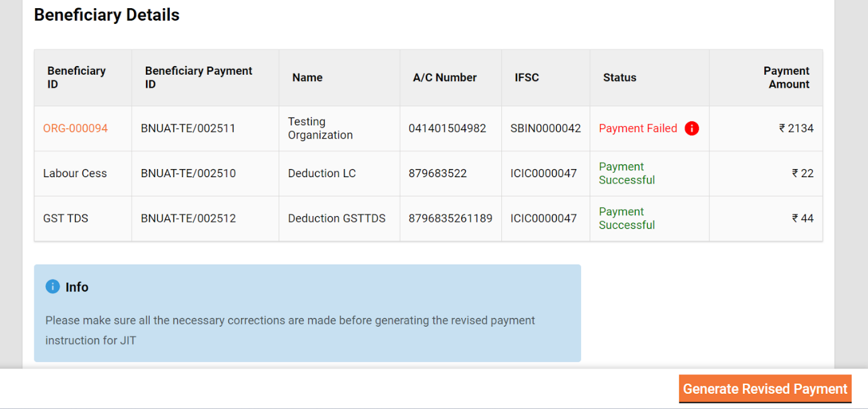This screenshot has height=409, width=868.
Task: Click the Labour Cess beneficiary cell
Action: coord(75,173)
